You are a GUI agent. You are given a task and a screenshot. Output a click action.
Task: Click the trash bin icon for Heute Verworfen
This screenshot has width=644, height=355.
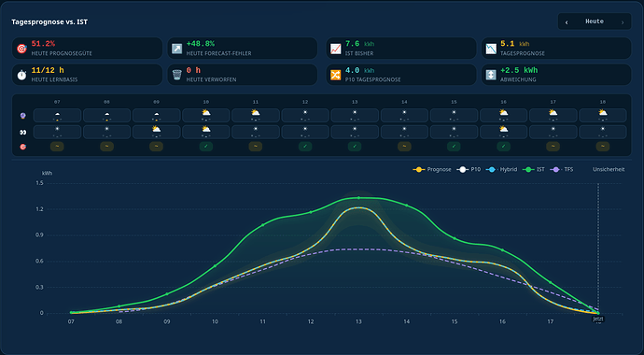coord(176,75)
